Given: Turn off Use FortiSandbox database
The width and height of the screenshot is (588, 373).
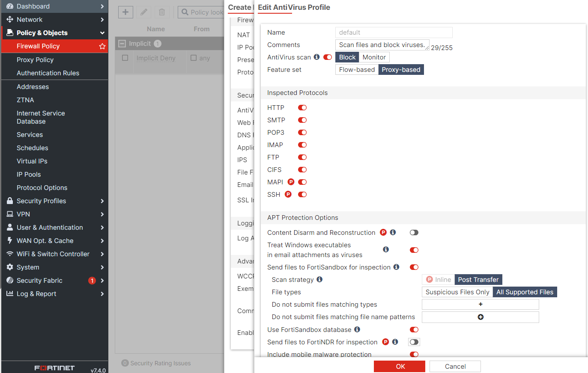Looking at the screenshot, I should click(414, 329).
